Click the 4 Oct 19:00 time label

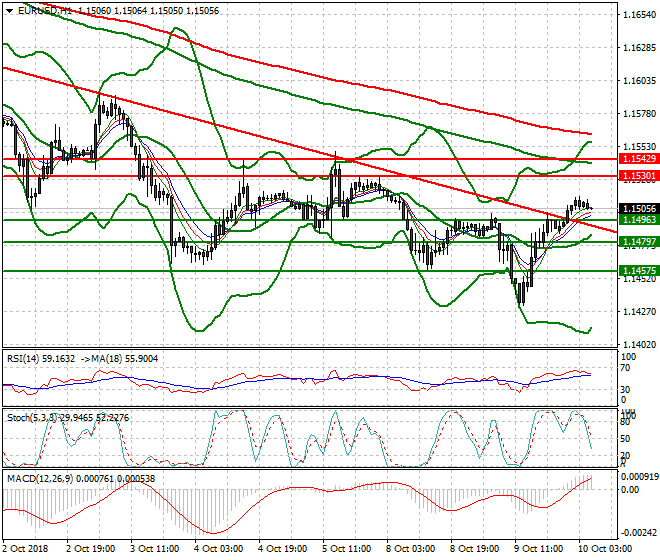(282, 549)
